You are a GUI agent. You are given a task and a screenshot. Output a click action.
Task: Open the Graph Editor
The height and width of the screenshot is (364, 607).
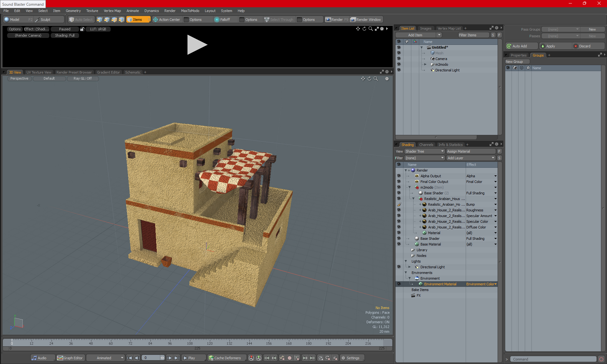(x=70, y=358)
